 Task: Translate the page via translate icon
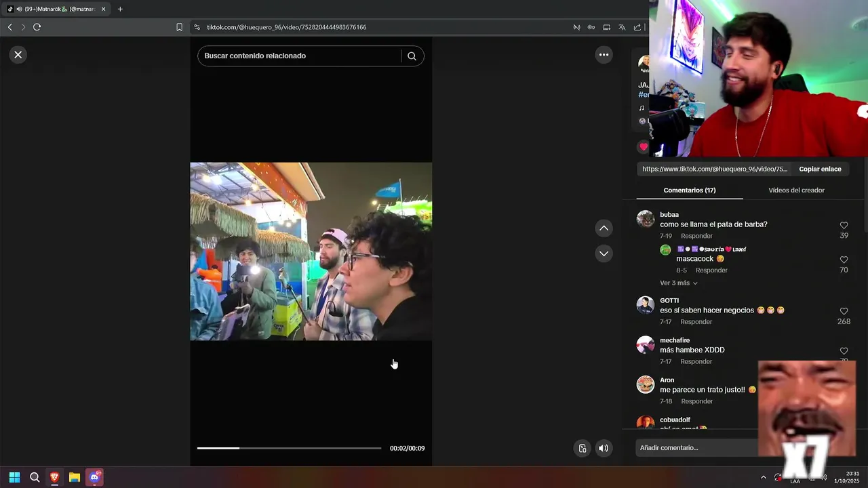(x=622, y=27)
